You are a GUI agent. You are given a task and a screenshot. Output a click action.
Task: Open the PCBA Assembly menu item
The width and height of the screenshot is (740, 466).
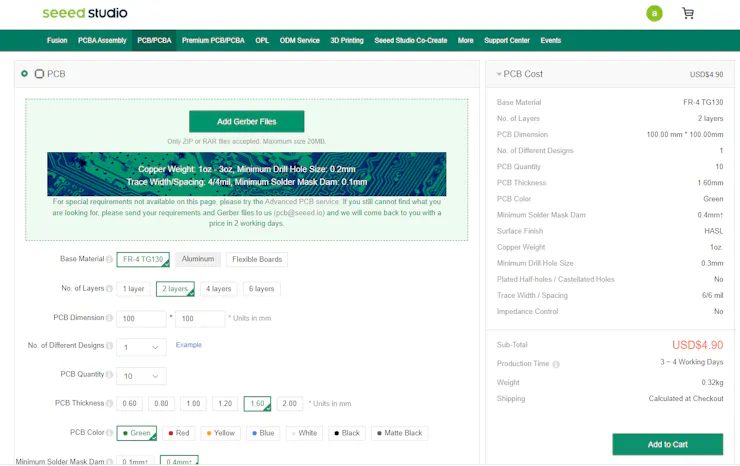tap(102, 41)
